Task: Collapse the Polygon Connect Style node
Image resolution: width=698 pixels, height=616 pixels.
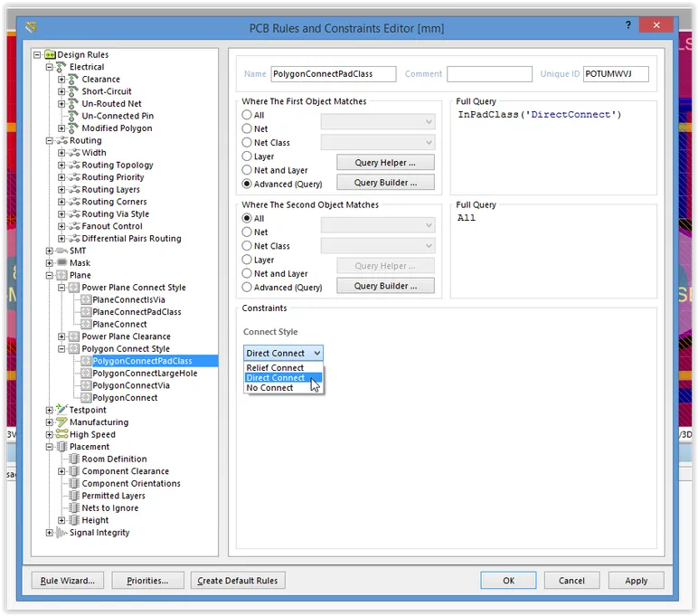Action: coord(61,348)
